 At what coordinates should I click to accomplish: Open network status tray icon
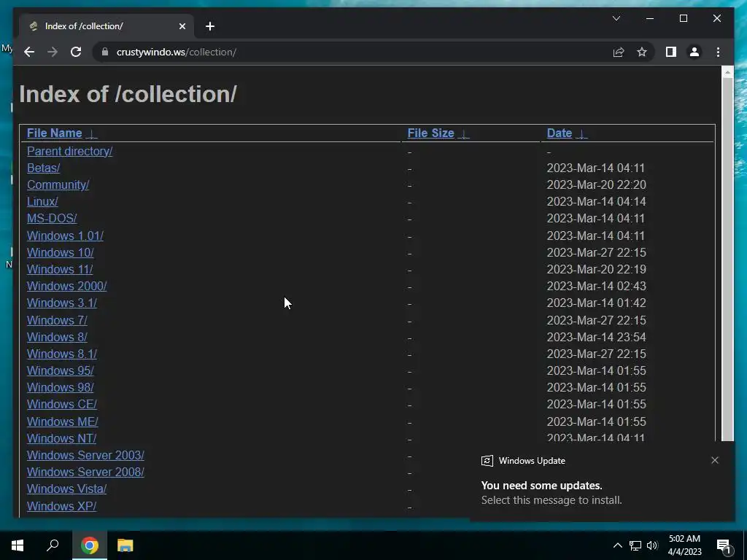click(x=635, y=545)
